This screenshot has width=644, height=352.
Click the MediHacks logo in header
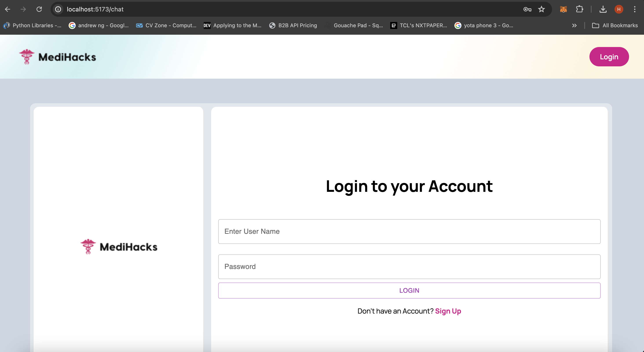[58, 57]
